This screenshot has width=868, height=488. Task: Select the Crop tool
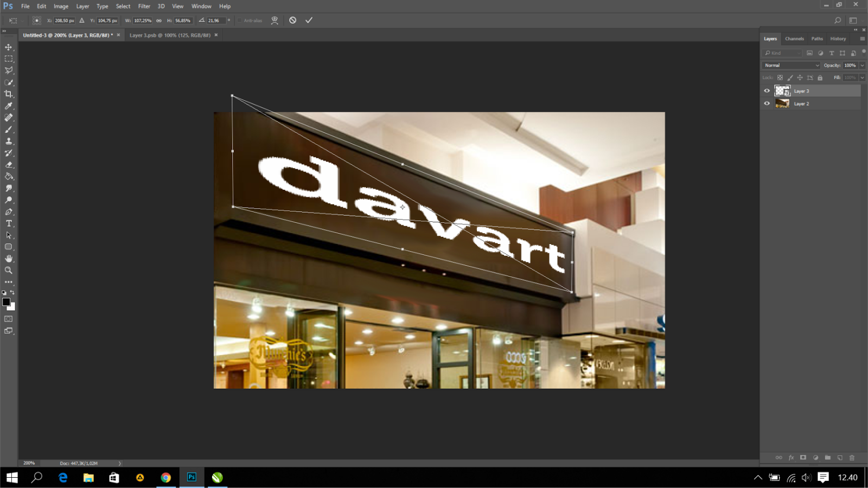tap(8, 93)
